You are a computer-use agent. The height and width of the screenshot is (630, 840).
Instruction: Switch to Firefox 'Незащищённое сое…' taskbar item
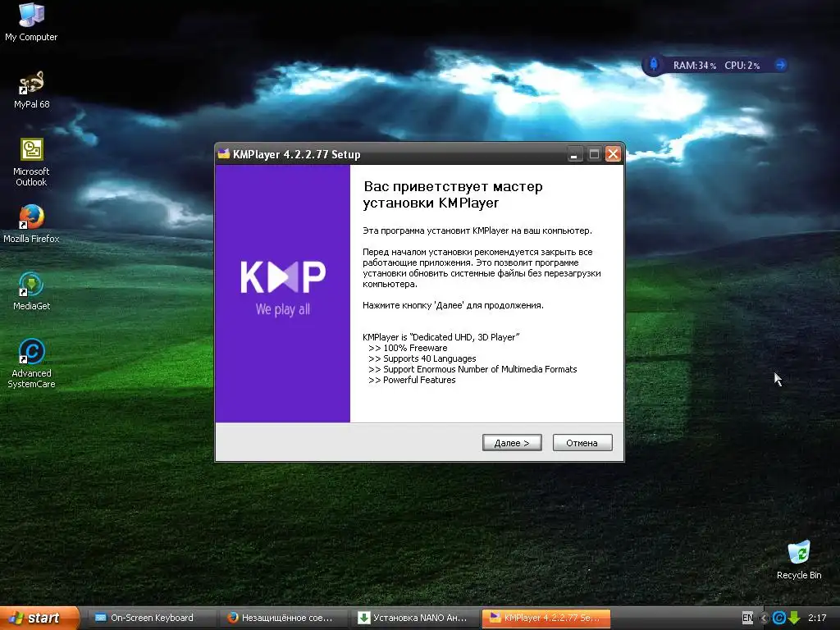(284, 618)
